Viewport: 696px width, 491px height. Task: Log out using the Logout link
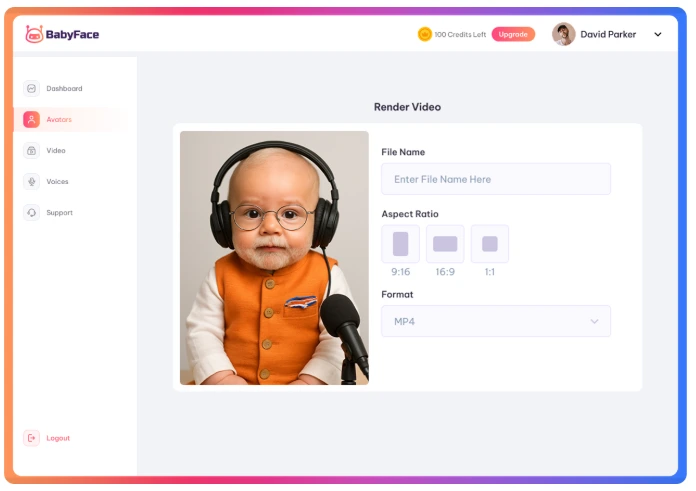(x=58, y=438)
